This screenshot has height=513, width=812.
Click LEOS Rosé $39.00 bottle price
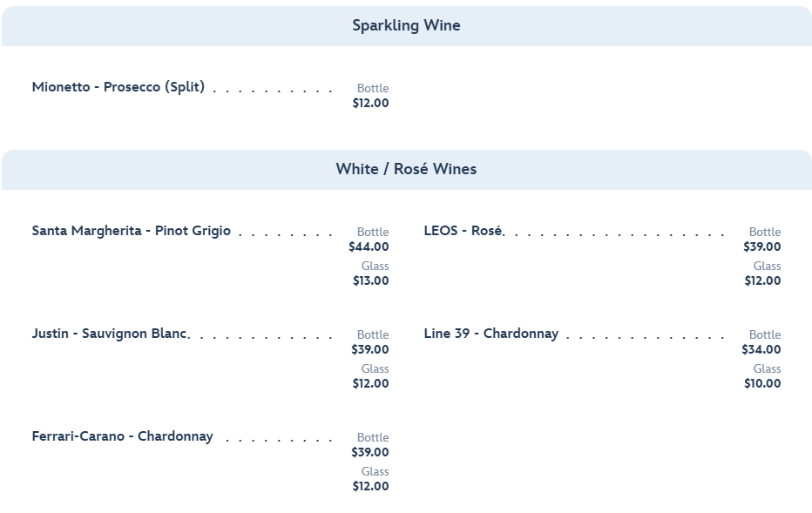762,247
